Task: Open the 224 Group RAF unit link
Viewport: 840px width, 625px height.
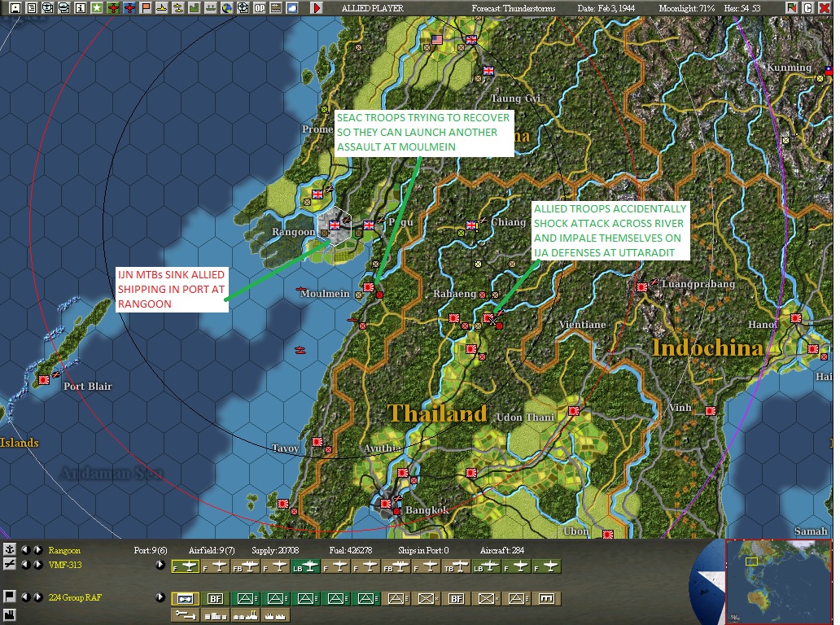Action: pyautogui.click(x=75, y=597)
